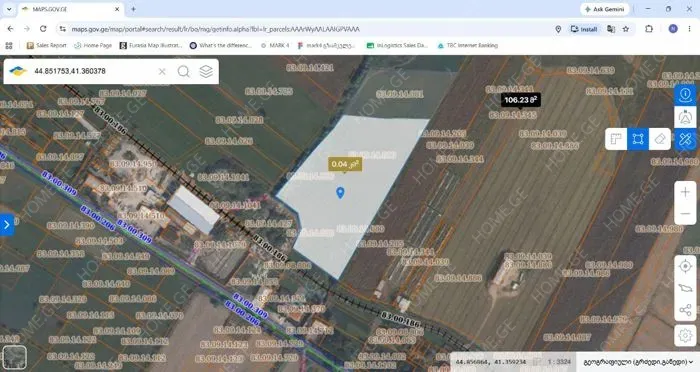
Task: Click the locate my position crosshair icon
Action: [x=685, y=266]
